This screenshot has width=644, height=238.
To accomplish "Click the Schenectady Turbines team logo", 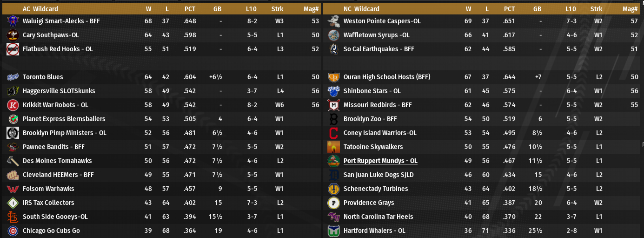I will coord(333,189).
